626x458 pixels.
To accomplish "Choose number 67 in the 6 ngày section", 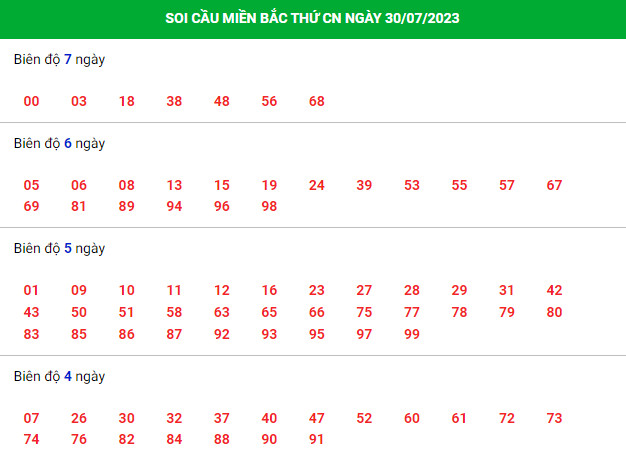I will (x=554, y=185).
